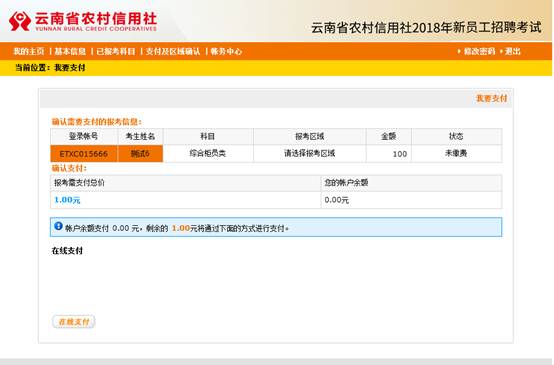Select login account cell ETXC015666
The height and width of the screenshot is (365, 554).
click(84, 154)
